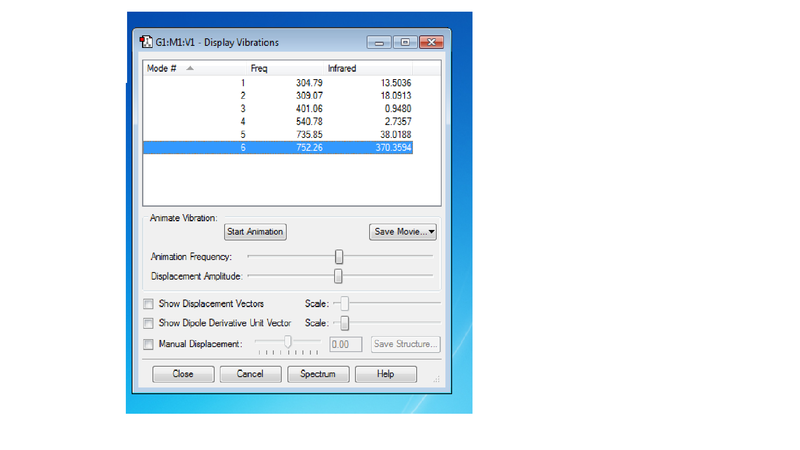Screen dimensions: 800x450
Task: Select highlighted mode 6 frequency 752.26
Action: click(278, 147)
